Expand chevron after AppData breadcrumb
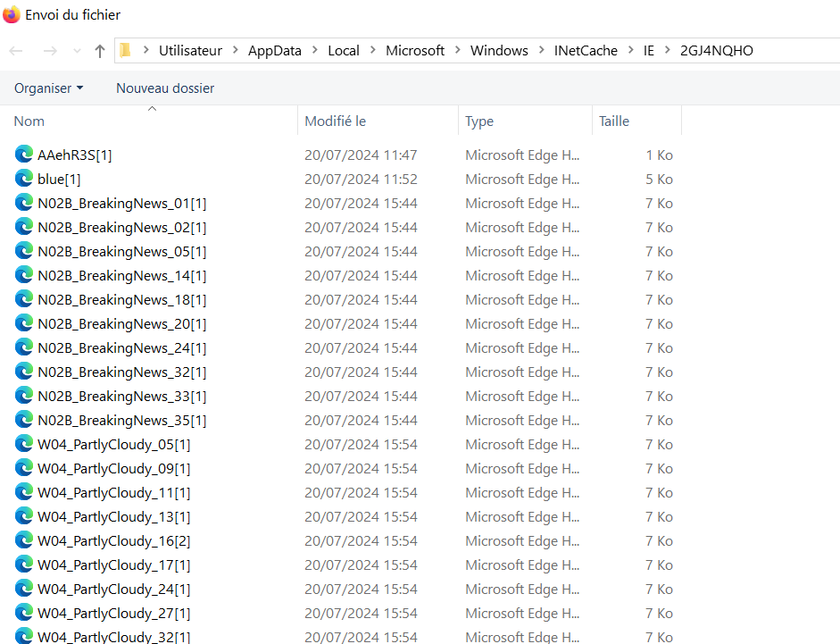The image size is (840, 644). pyautogui.click(x=315, y=50)
